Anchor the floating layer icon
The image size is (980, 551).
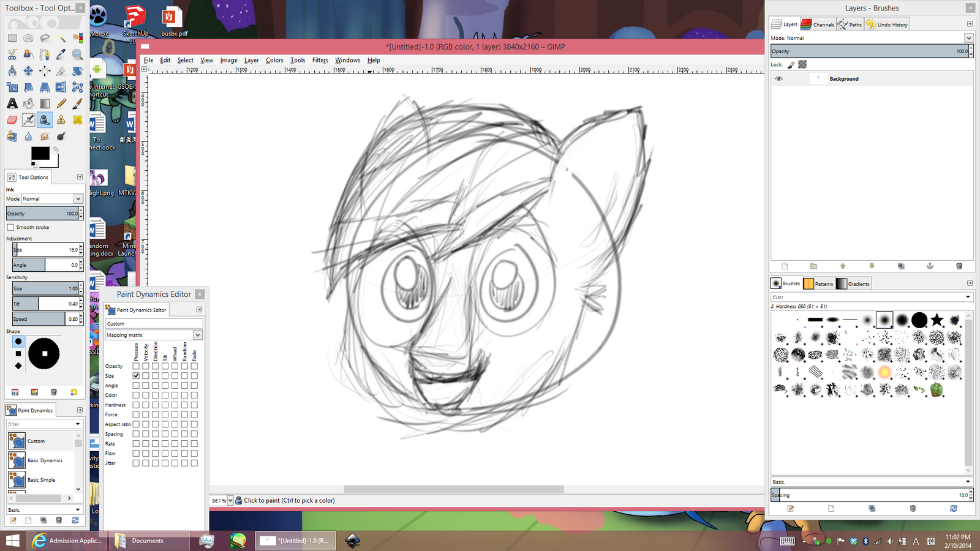pos(930,266)
